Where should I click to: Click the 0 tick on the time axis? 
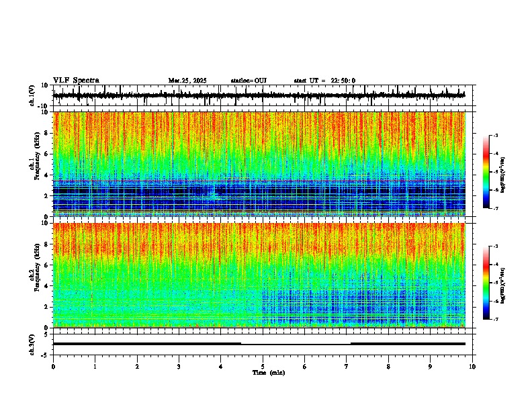pyautogui.click(x=53, y=367)
